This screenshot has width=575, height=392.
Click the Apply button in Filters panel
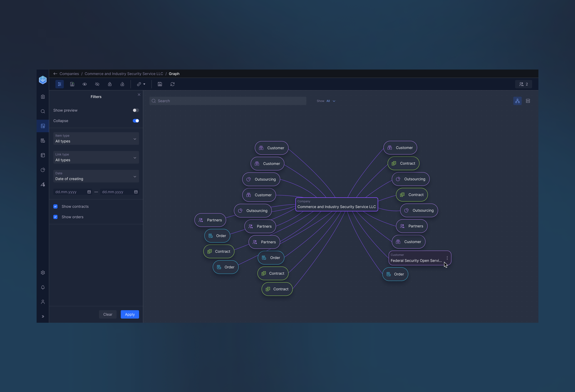(x=130, y=314)
